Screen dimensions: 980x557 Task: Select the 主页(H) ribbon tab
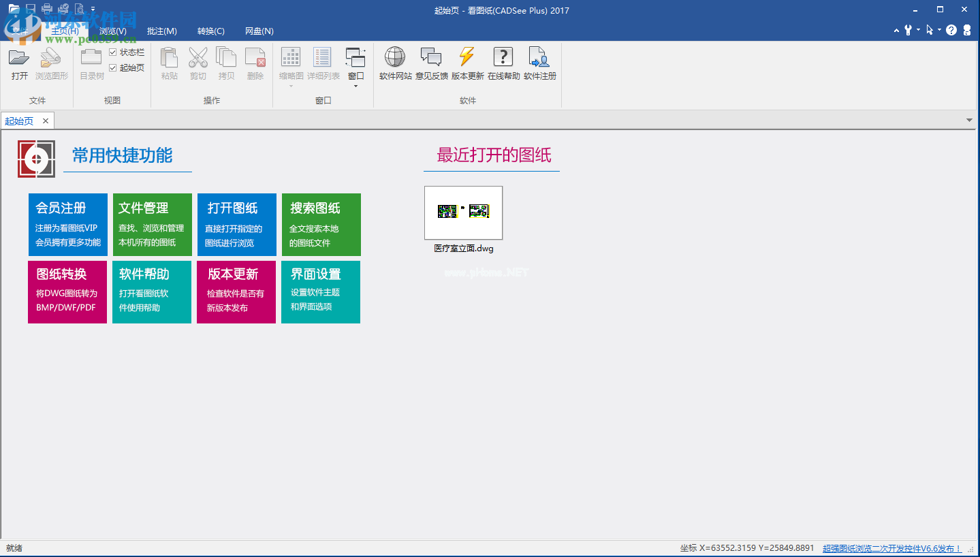[x=65, y=31]
